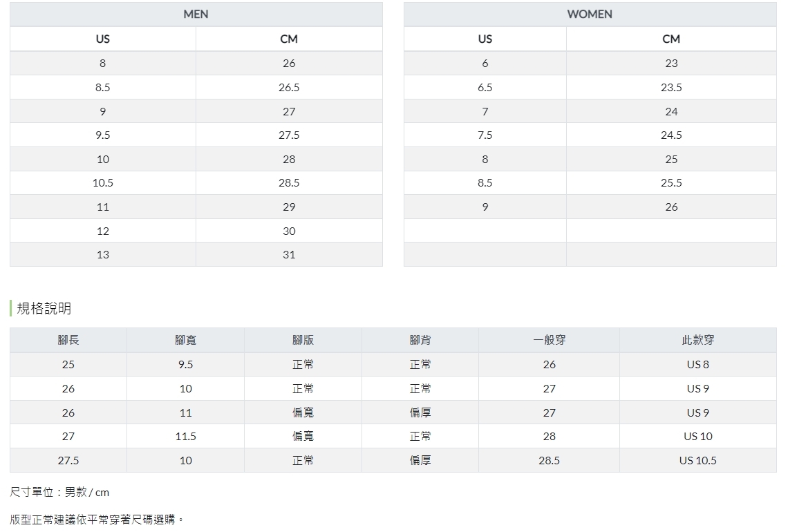Click women's US 6 size cell
Screen dimensions: 788x532
click(485, 64)
